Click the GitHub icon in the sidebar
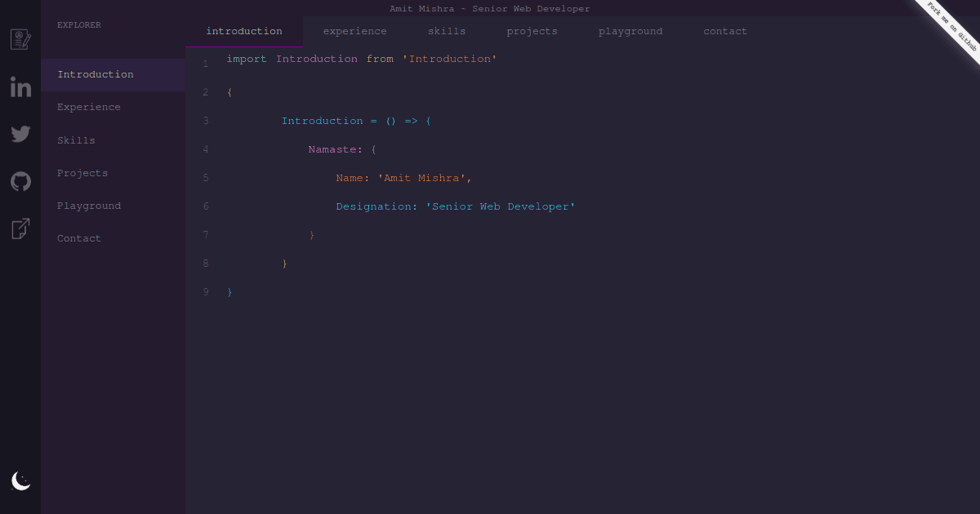 click(x=20, y=181)
